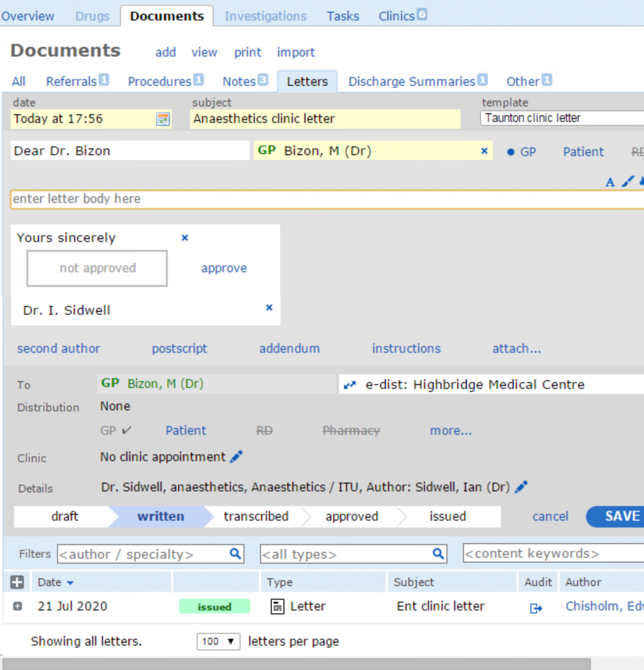Add instructions to the letter
Viewport: 644px width, 670px height.
(x=406, y=348)
